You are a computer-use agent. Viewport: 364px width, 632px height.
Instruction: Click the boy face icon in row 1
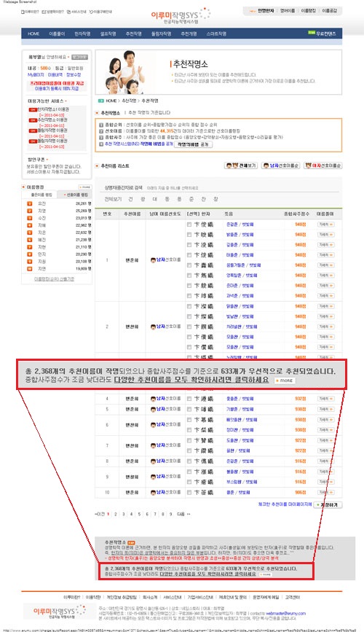click(x=153, y=260)
